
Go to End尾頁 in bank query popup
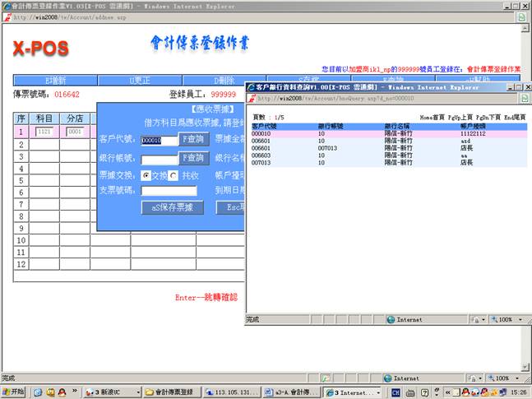[x=515, y=118]
